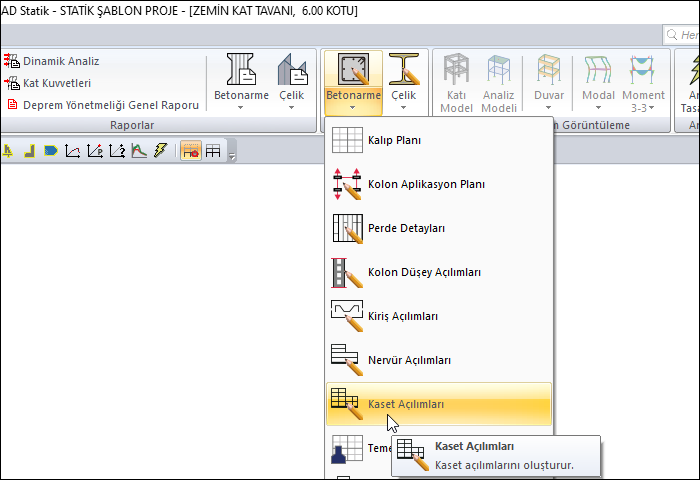Viewport: 700px width, 480px height.
Task: Click the Kaset Açılımları menu icon
Action: 347,404
